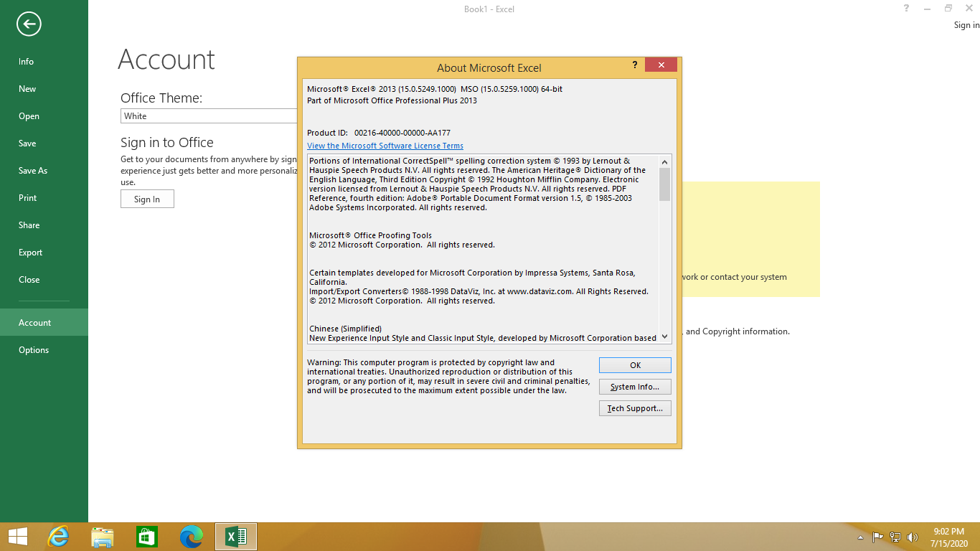Show hidden system tray icons arrow
980x551 pixels.
[x=860, y=537]
